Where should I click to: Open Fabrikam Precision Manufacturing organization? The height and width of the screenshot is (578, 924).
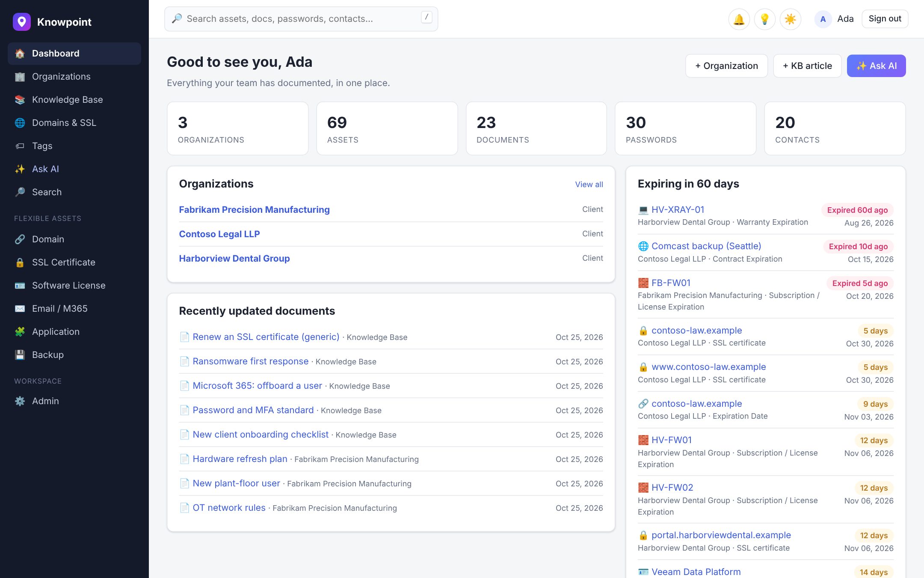click(x=254, y=210)
